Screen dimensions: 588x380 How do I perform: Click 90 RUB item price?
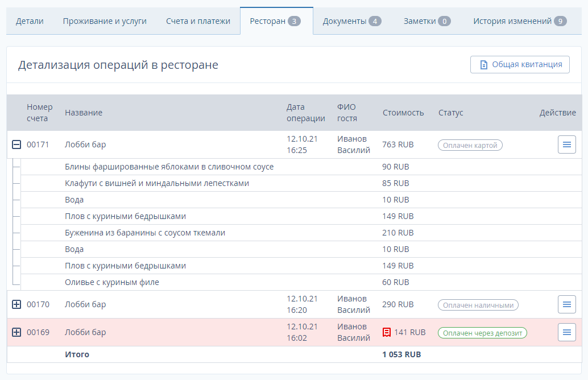pos(396,167)
